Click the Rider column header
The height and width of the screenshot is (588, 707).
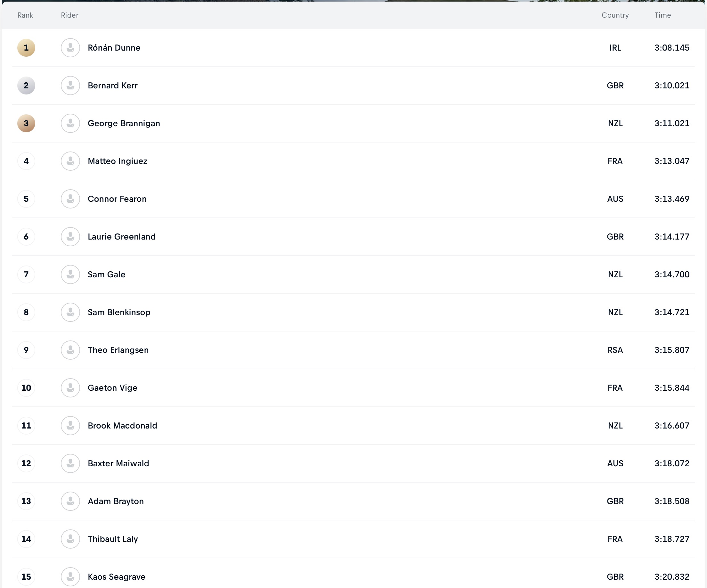pos(70,15)
